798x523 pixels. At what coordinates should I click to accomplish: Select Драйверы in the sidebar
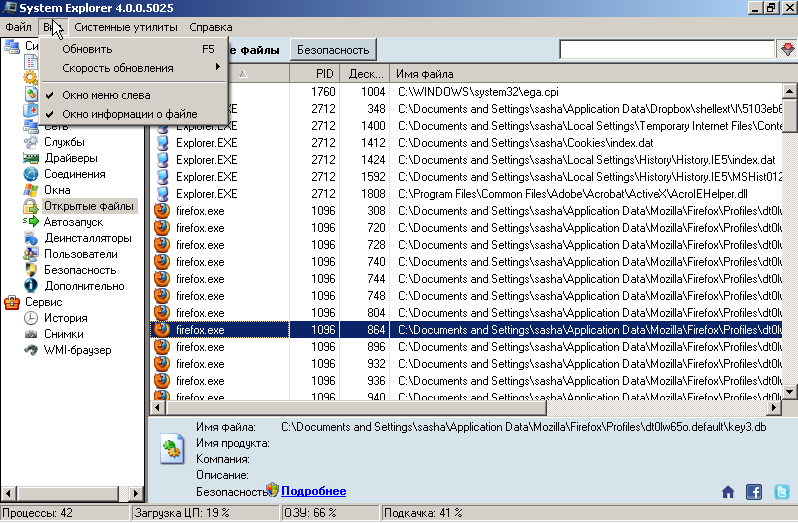tap(71, 158)
